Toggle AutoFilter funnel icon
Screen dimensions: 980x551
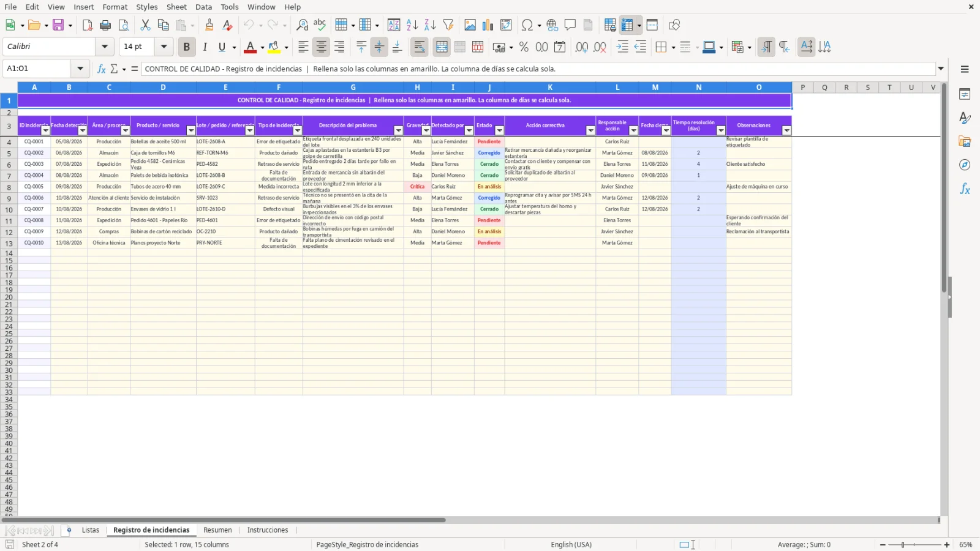[x=448, y=25]
